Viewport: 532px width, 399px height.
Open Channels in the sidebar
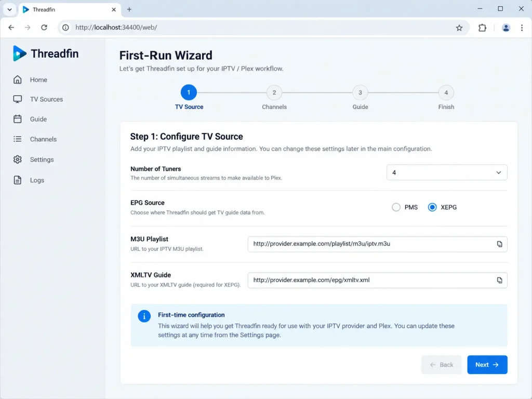click(43, 139)
